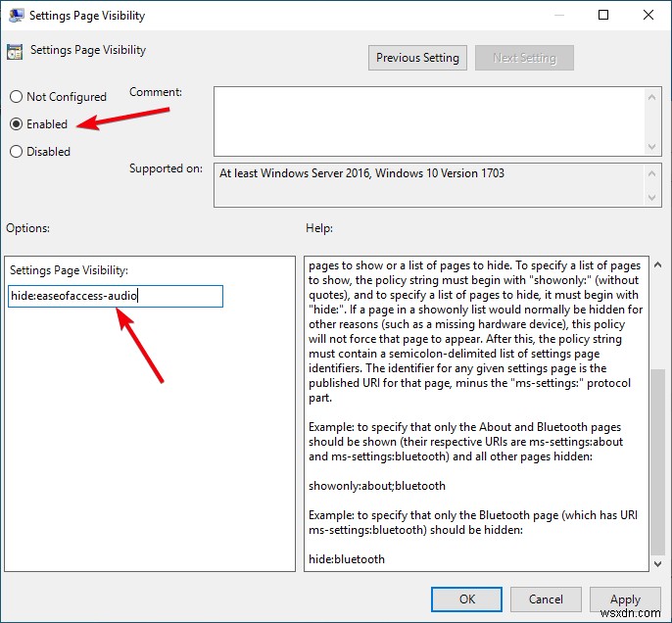The image size is (672, 623).
Task: Click the 'Comment:' label
Action: tap(156, 92)
